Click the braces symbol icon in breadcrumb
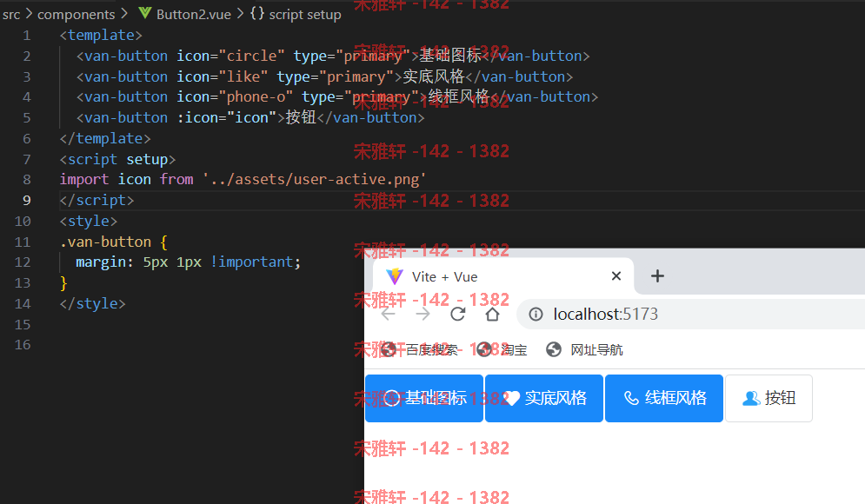 click(x=257, y=13)
